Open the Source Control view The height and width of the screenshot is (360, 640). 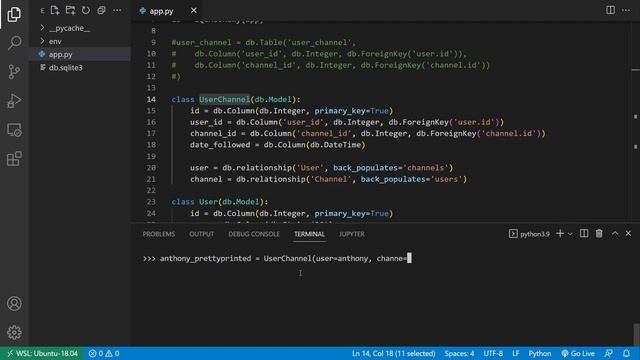click(14, 72)
